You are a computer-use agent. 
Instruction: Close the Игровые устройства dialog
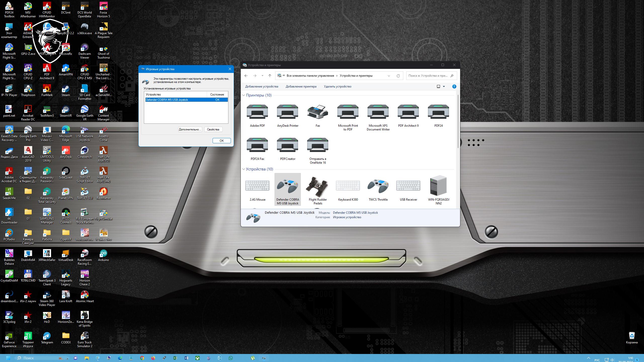(x=230, y=69)
